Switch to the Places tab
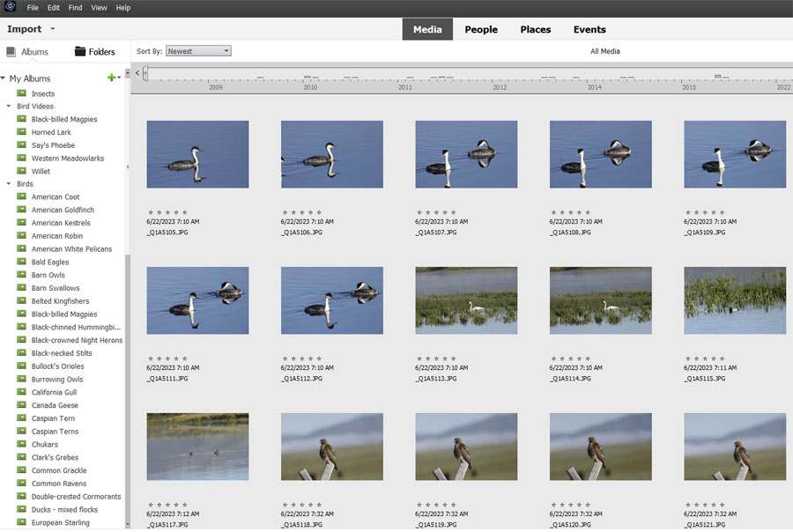 (535, 29)
